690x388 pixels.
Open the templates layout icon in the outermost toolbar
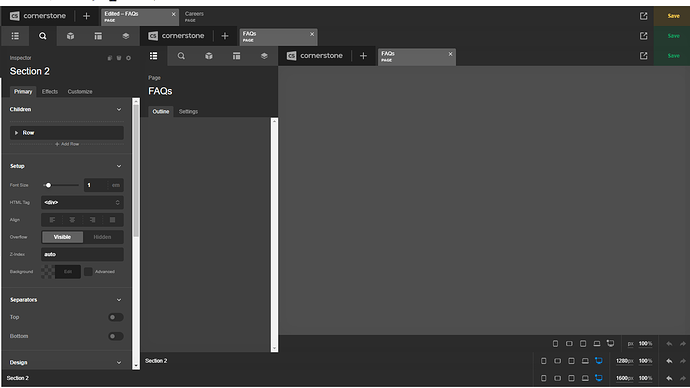coord(98,36)
